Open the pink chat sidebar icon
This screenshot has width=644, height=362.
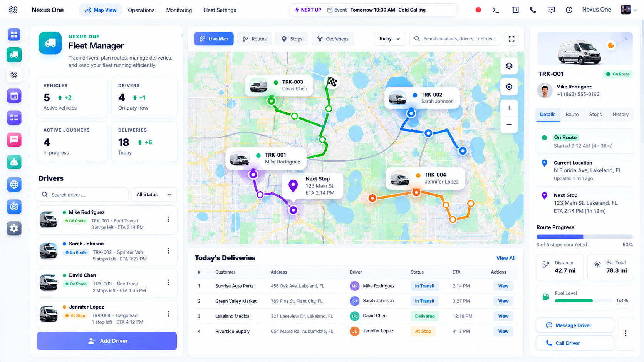[14, 140]
